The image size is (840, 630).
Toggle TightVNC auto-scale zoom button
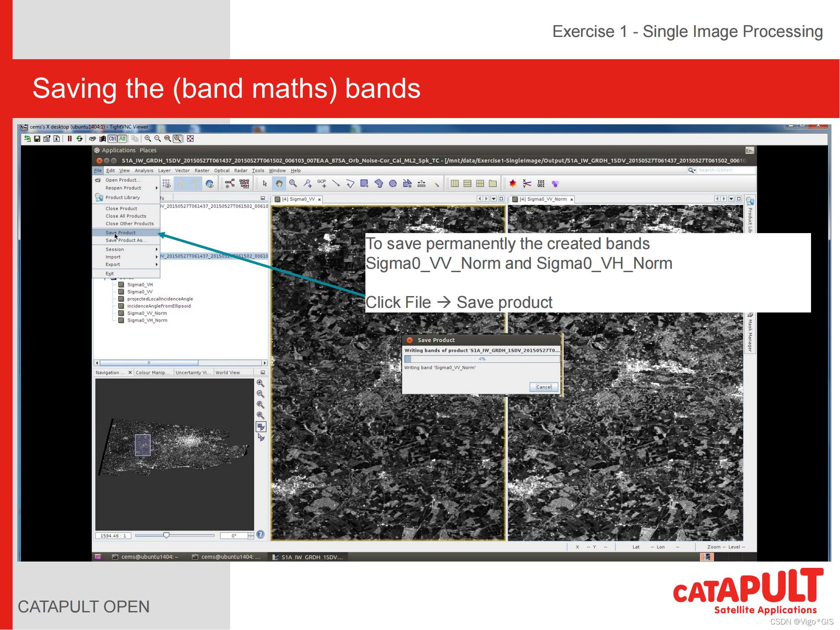coord(178,139)
